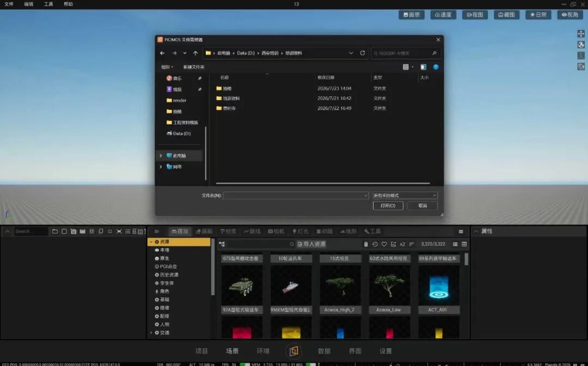Switch to the 相机 tab
Image resolution: width=588 pixels, height=366 pixels.
[x=277, y=231]
